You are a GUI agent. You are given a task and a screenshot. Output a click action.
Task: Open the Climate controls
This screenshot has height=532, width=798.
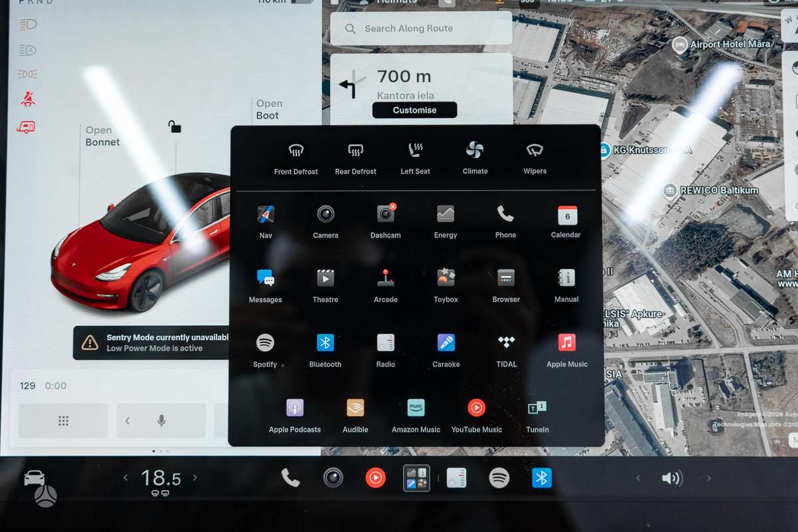(x=475, y=159)
